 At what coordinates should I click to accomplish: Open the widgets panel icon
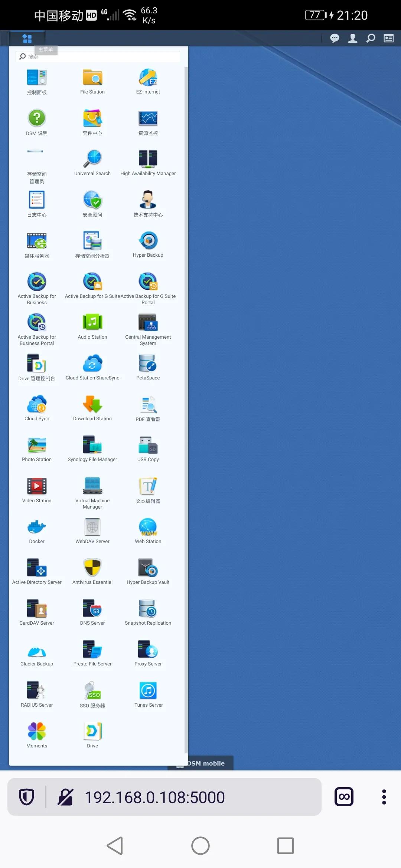point(389,38)
